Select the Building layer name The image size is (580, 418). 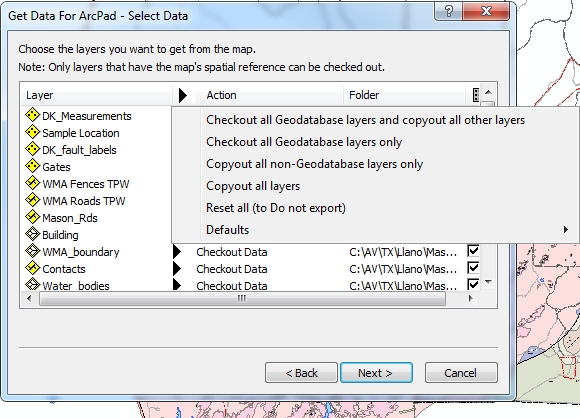click(60, 235)
